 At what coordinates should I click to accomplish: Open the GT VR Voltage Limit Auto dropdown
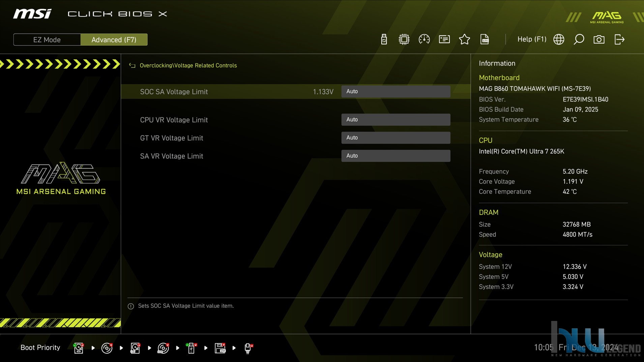click(396, 138)
